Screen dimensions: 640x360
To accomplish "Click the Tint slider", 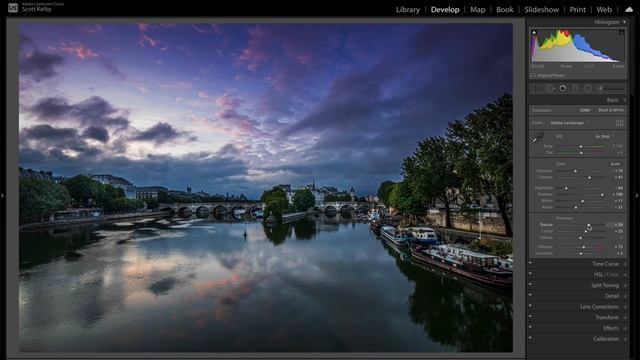I will pos(581,153).
